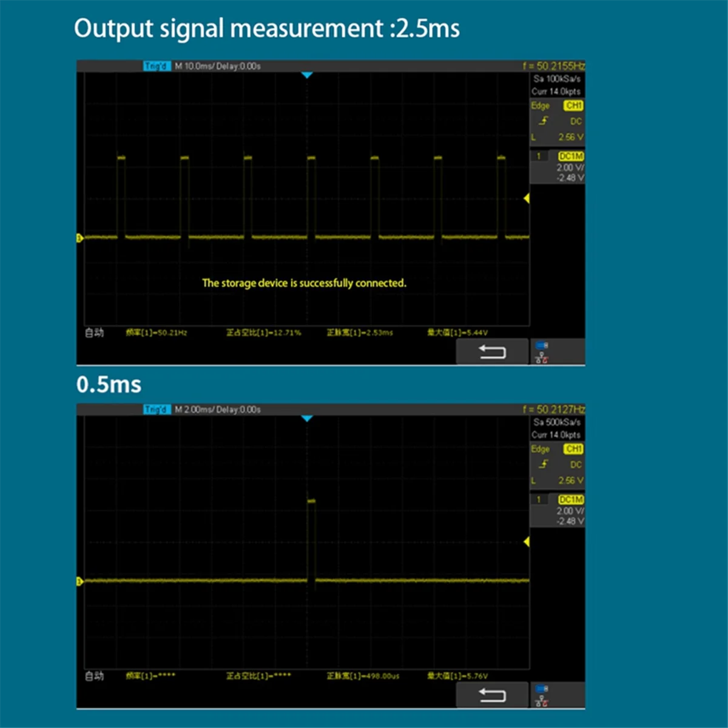The height and width of the screenshot is (728, 728).
Task: Click the M 10.0ms/ Delay:0.00s timebase readout
Action: 218,66
